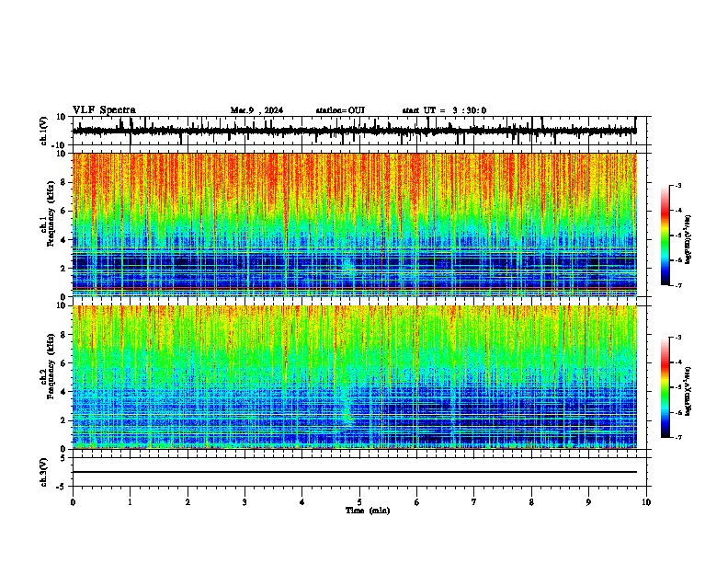Screen dimensions: 728x563
Task: Click time-axis tick label "7"
Action: coord(474,502)
